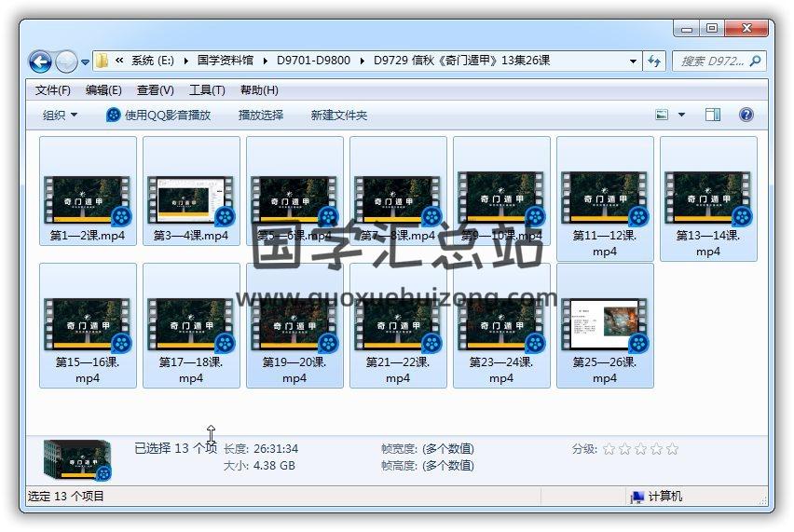Click the Back navigation arrow
This screenshot has height=532, width=794.
pyautogui.click(x=40, y=61)
